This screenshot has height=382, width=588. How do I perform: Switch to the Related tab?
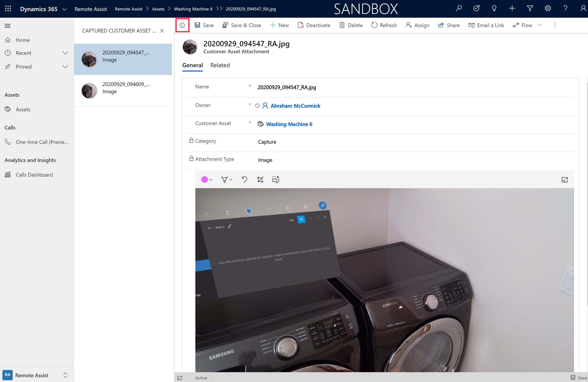tap(220, 65)
